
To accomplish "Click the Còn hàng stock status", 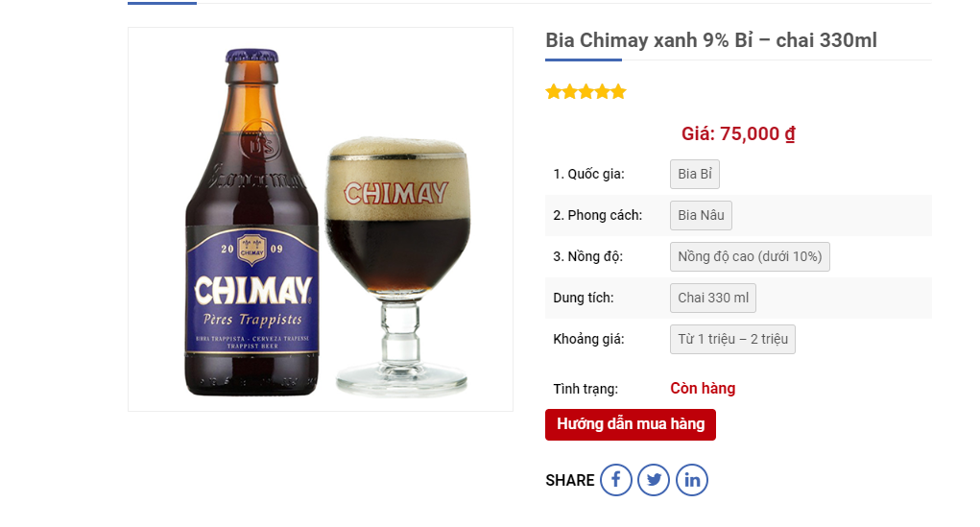I will [x=703, y=389].
